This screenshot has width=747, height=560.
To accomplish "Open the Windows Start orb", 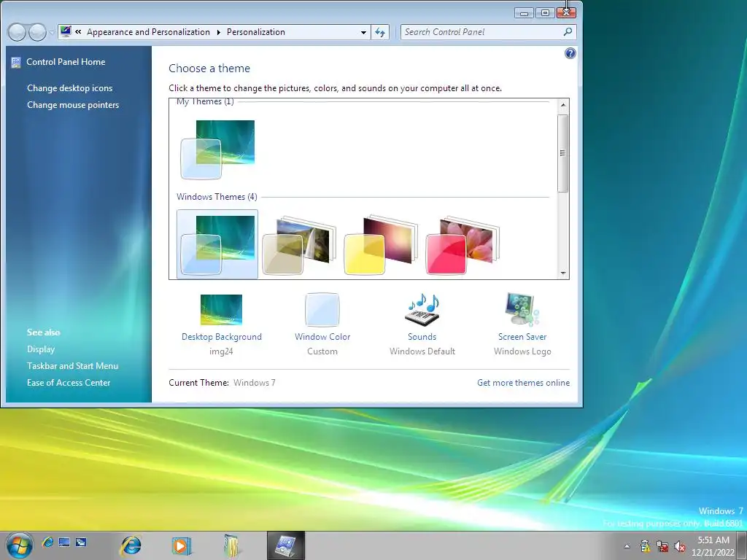I will [x=20, y=545].
